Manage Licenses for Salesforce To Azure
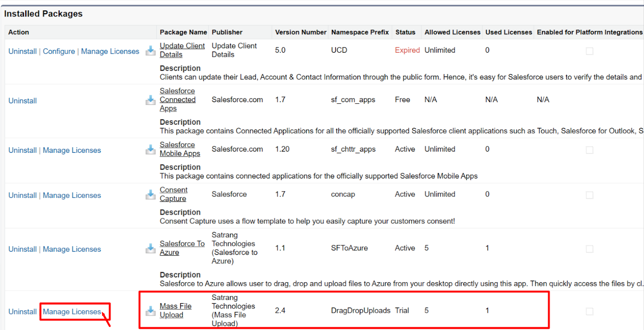Image resolution: width=644 pixels, height=330 pixels. coord(72,249)
